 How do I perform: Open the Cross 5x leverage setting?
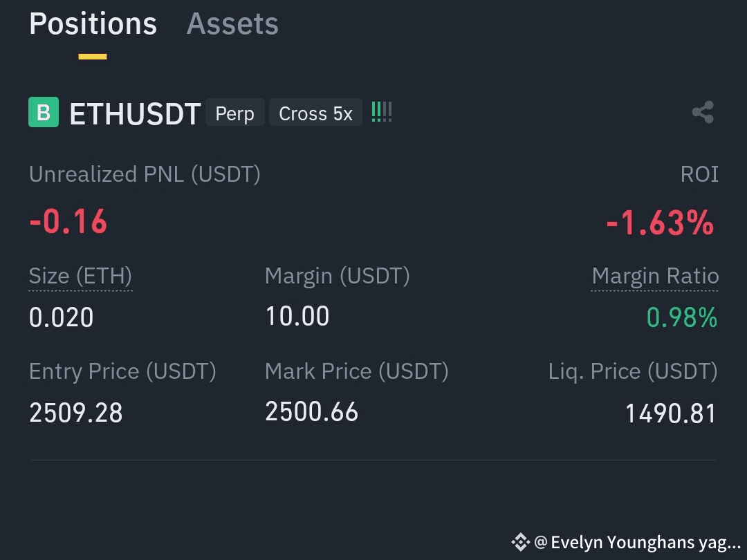point(315,113)
